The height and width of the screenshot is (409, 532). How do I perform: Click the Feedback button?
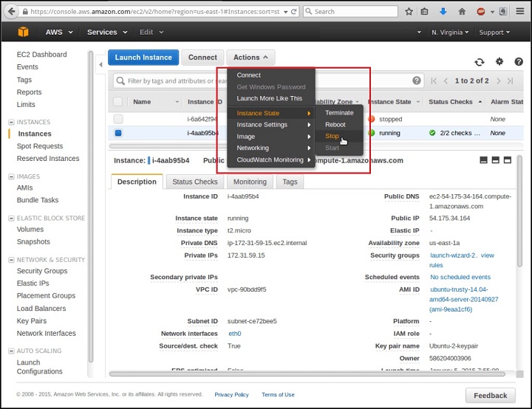coord(491,396)
